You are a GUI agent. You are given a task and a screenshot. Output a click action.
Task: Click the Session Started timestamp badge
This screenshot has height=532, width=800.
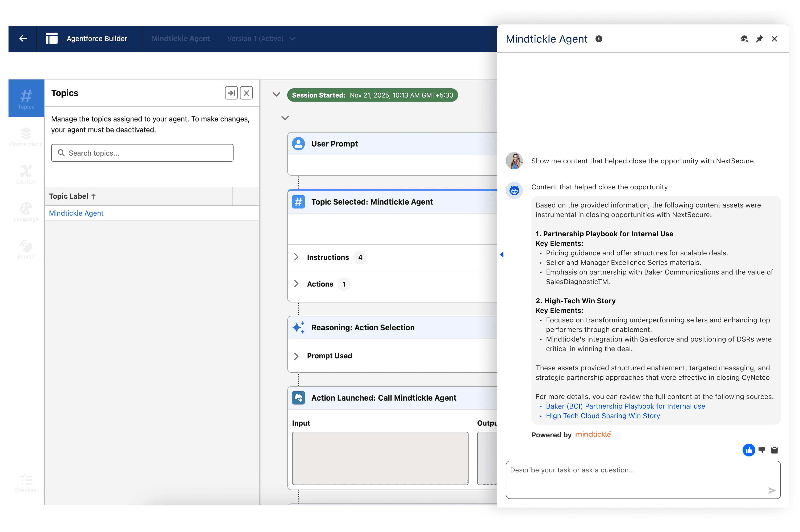[372, 95]
